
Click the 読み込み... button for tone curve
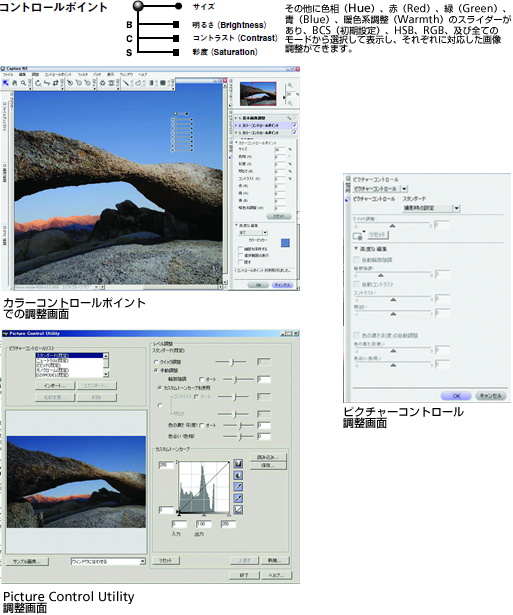point(268,457)
